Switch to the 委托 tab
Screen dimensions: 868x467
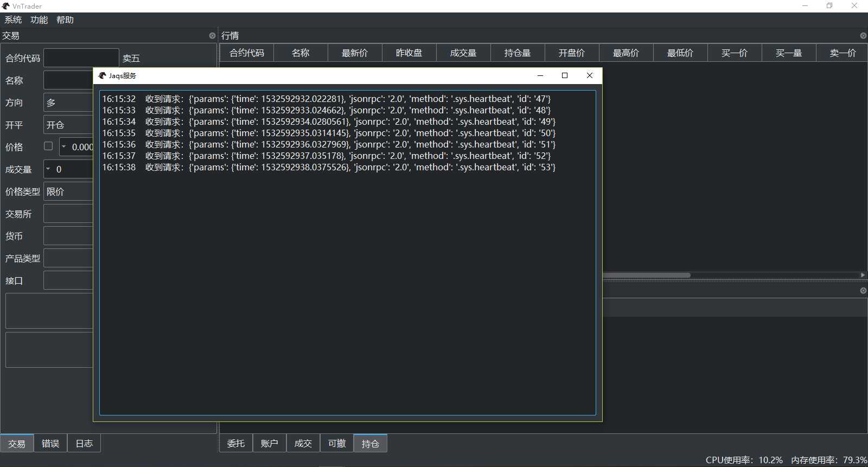point(236,444)
